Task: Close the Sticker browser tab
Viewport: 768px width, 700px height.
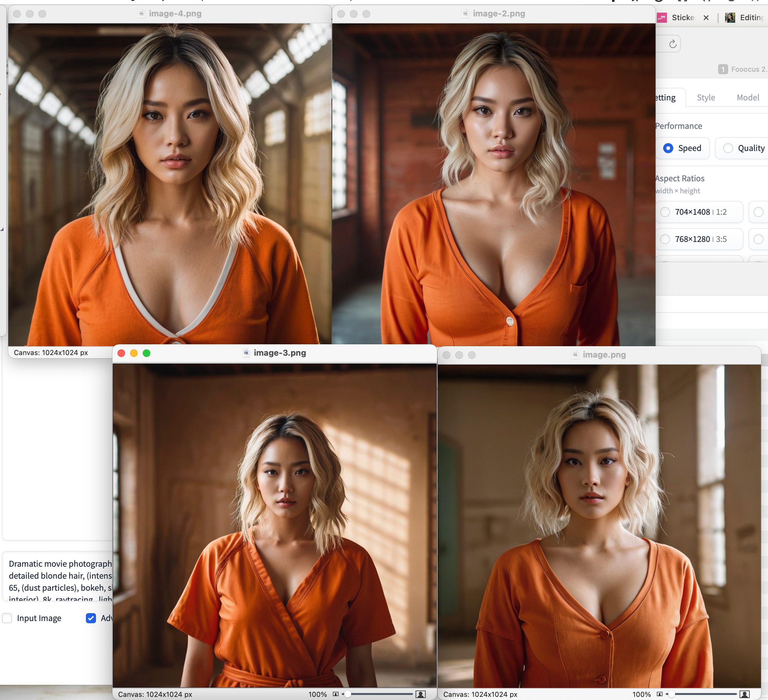Action: 706,17
